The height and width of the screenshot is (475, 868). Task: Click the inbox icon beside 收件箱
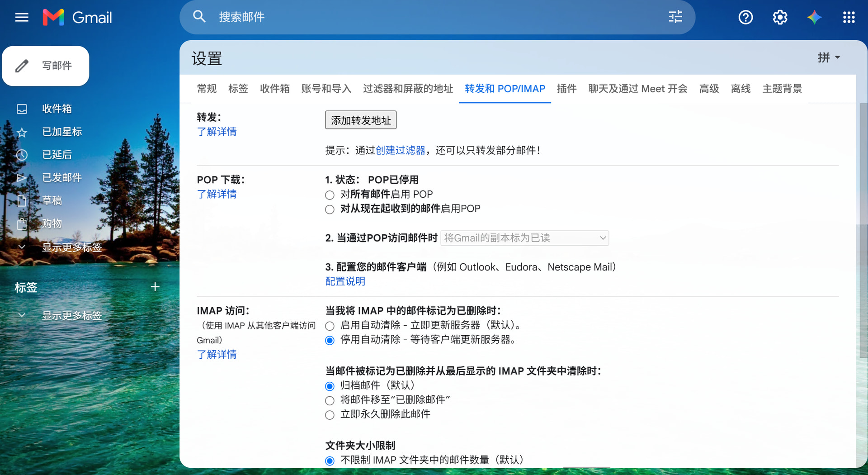point(22,109)
